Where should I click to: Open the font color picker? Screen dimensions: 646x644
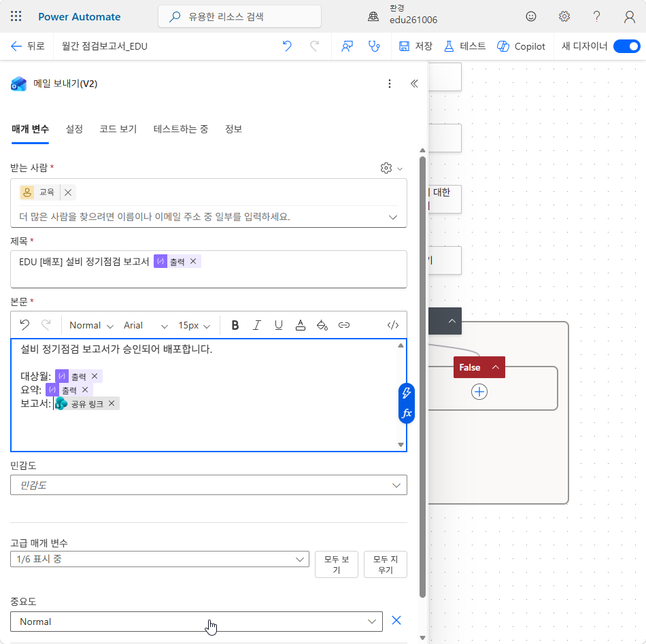click(x=301, y=325)
